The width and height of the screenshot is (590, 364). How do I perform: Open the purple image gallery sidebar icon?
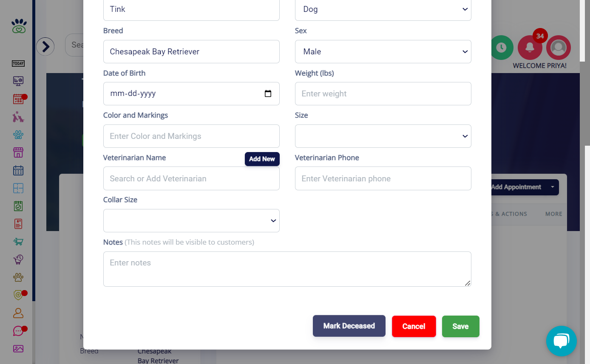click(18, 349)
